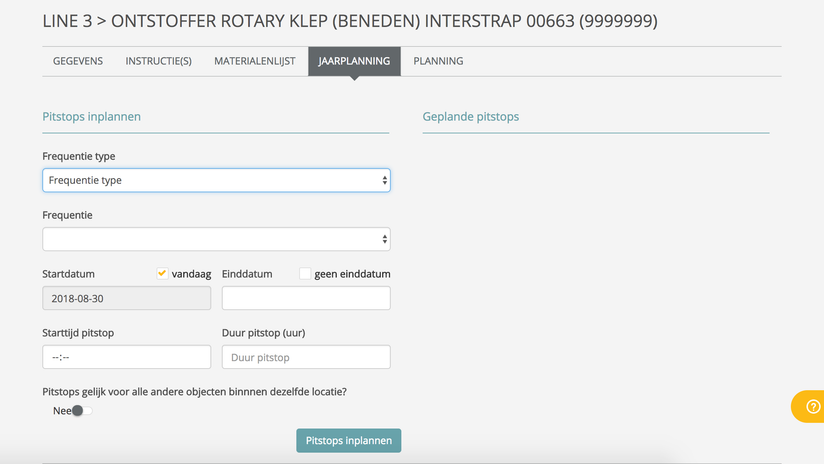Open the Frequentie type dropdown
824x464 pixels.
pyautogui.click(x=216, y=180)
